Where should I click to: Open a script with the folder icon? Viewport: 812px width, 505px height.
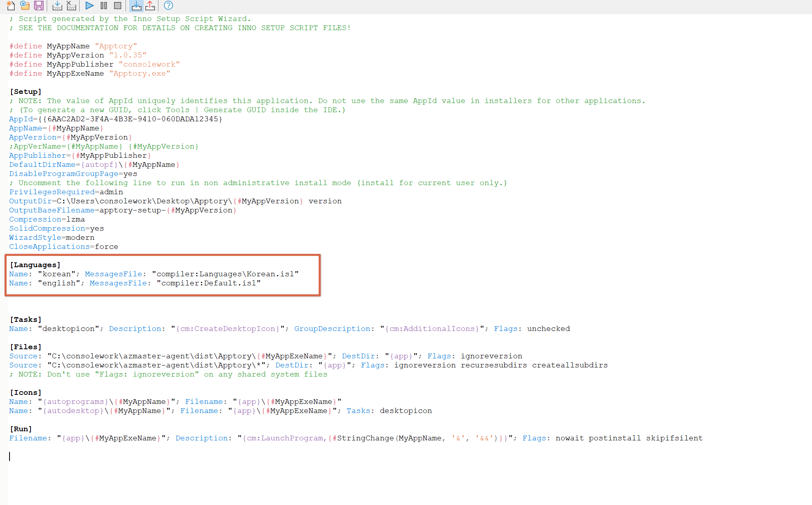click(x=25, y=6)
